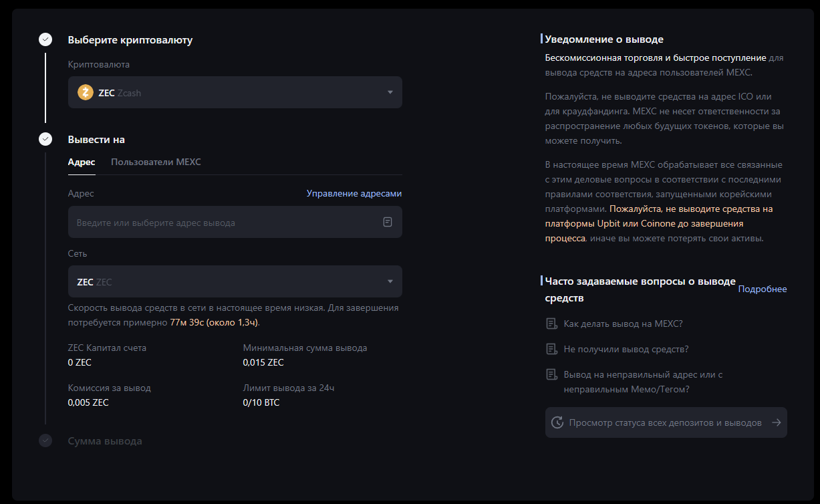820x504 pixels.
Task: Click the checkmark step icon for 'Сумма вывода'
Action: tap(45, 441)
